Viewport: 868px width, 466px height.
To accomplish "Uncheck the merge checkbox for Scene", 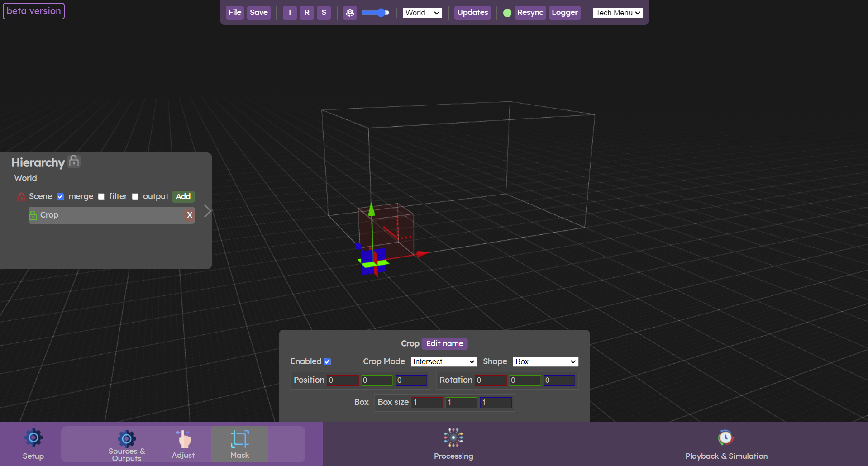I will point(61,196).
